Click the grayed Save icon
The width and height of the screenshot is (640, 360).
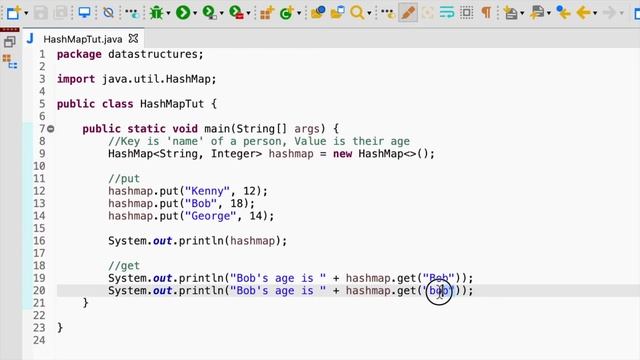point(41,13)
